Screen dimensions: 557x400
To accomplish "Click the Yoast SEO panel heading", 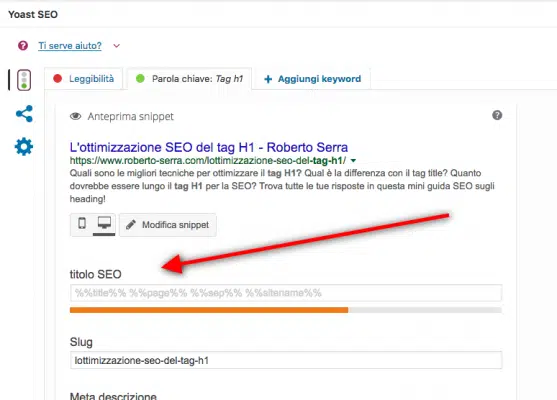I will pos(33,15).
